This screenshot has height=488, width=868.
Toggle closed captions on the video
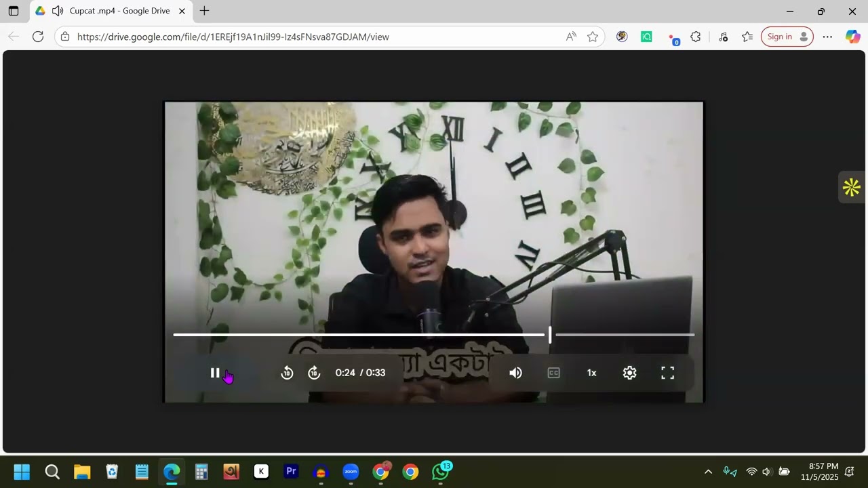point(554,373)
